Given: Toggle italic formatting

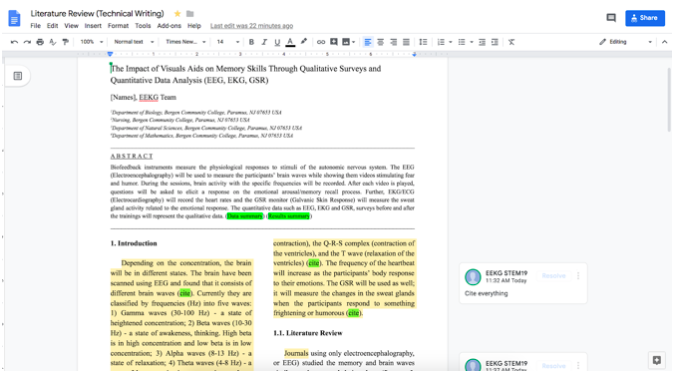Looking at the screenshot, I should click(264, 42).
